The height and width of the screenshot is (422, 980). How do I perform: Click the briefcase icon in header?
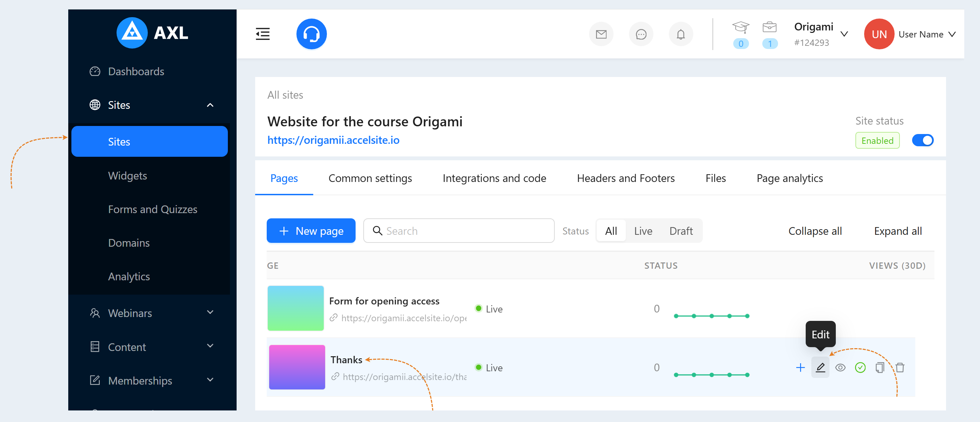769,27
